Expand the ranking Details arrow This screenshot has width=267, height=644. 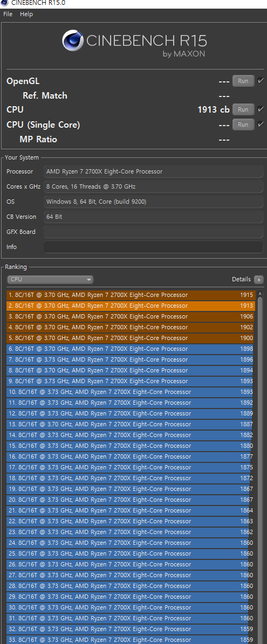click(259, 280)
